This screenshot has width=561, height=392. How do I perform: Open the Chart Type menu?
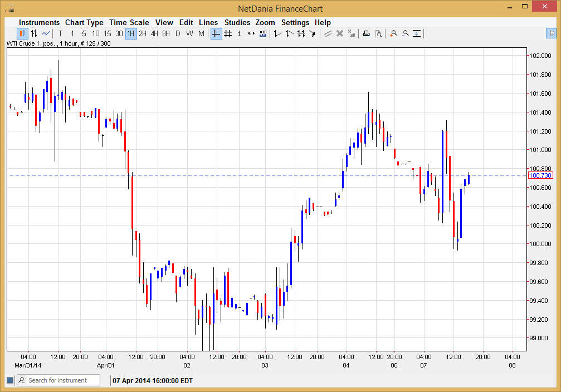84,22
